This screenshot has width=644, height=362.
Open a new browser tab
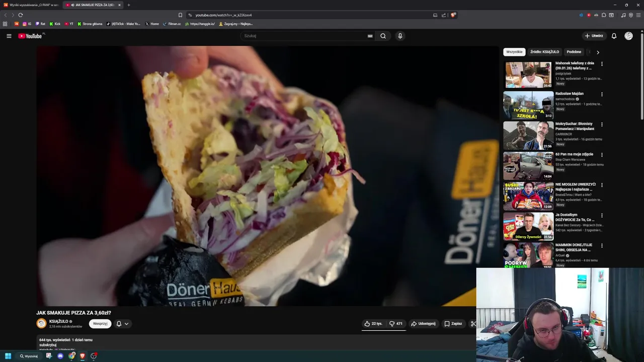tap(129, 5)
